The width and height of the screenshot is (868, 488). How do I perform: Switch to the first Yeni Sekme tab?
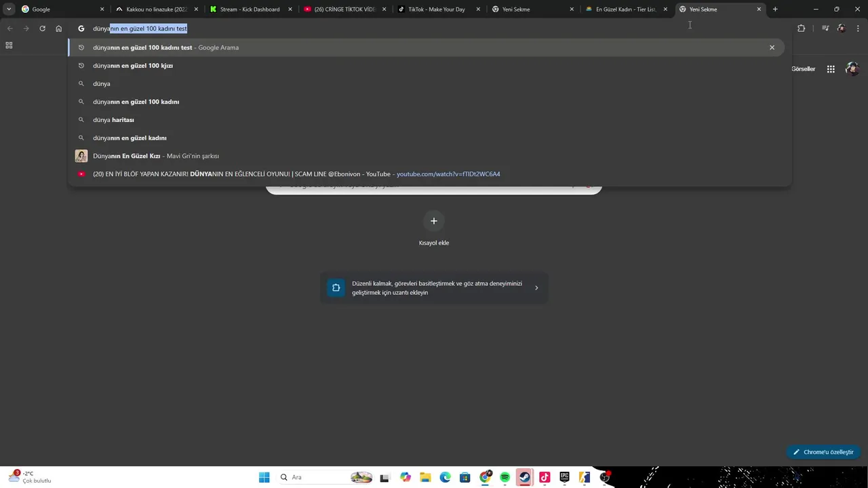click(x=532, y=9)
